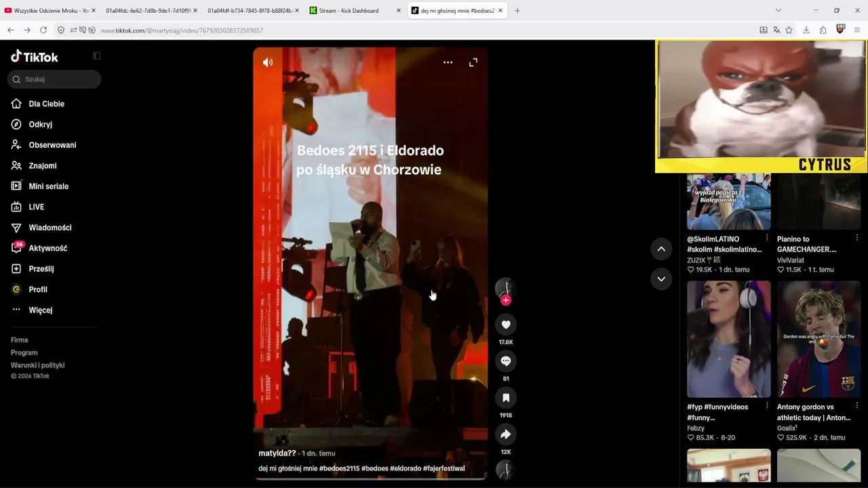Image resolution: width=868 pixels, height=488 pixels.
Task: Open a new browser tab
Action: coord(517,11)
